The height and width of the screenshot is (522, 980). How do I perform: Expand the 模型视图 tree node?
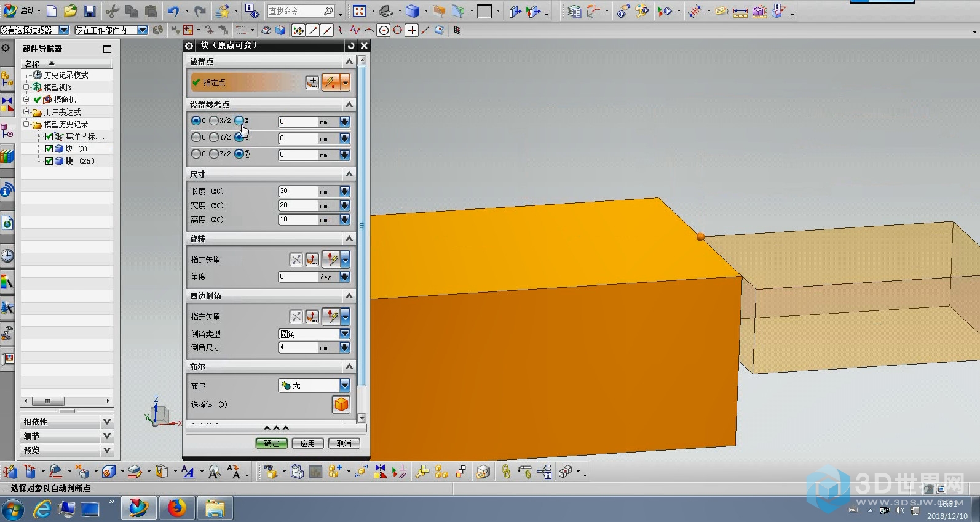click(x=26, y=87)
